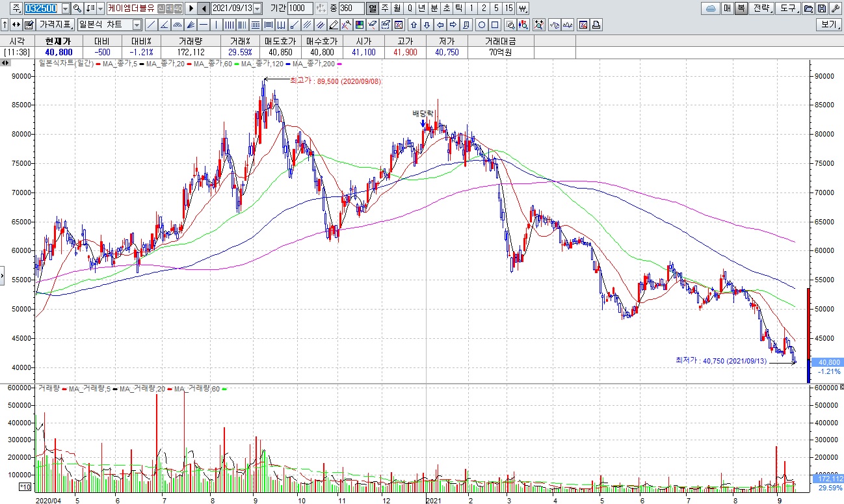Open the 보기 view dropdown
Image resolution: width=844 pixels, height=504 pixels.
[829, 25]
